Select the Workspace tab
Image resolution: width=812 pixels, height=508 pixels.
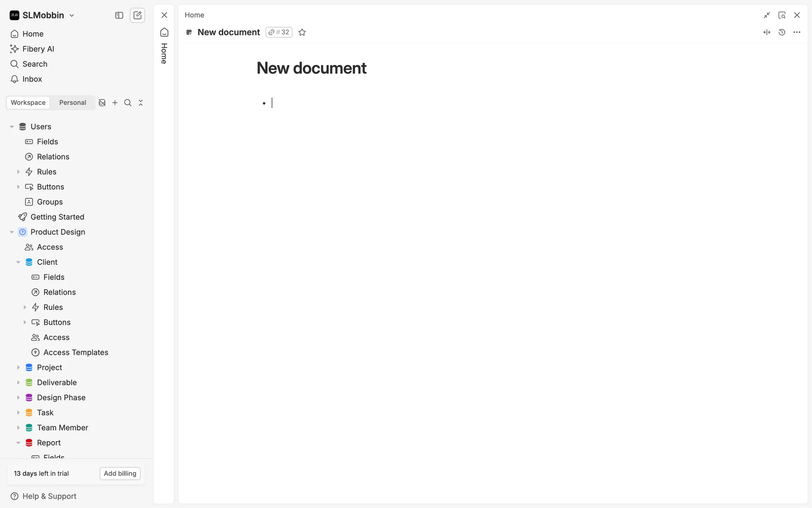(28, 103)
